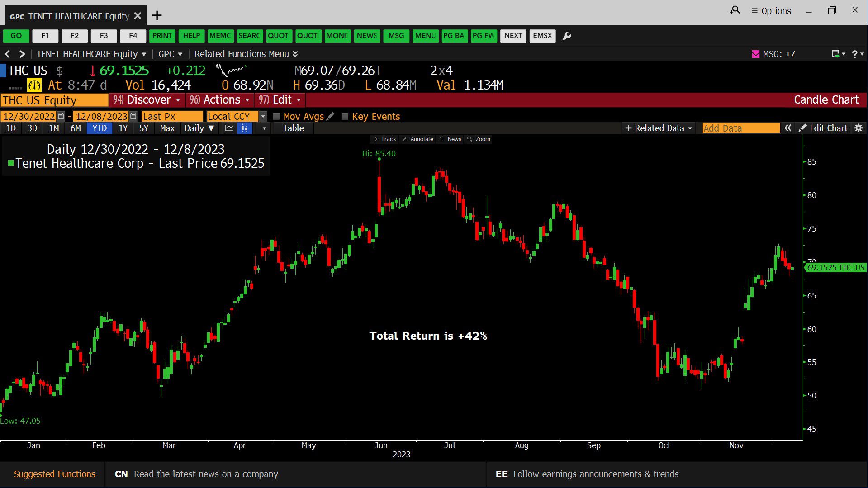The width and height of the screenshot is (868, 488).
Task: Open the pink MSG envelope icon
Action: click(755, 54)
